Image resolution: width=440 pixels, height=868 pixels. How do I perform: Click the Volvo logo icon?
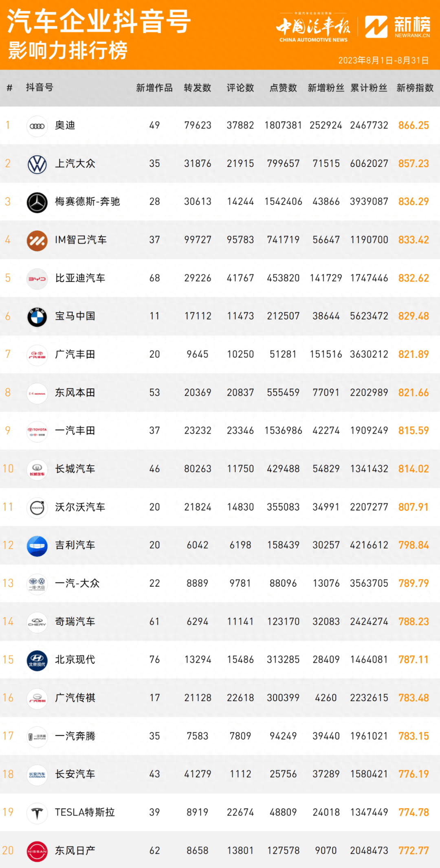37,508
